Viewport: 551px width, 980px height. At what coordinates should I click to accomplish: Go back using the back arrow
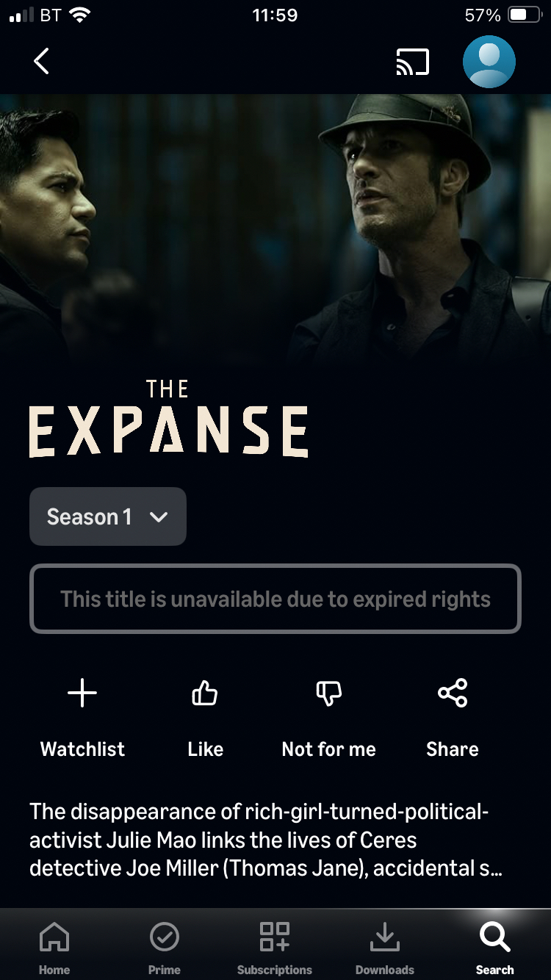pos(42,62)
